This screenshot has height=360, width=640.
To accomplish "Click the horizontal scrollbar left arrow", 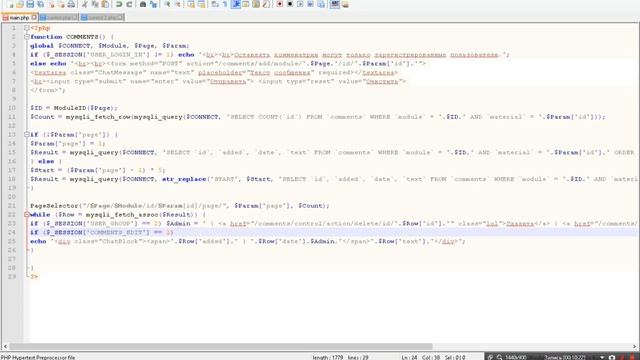I will point(5,347).
